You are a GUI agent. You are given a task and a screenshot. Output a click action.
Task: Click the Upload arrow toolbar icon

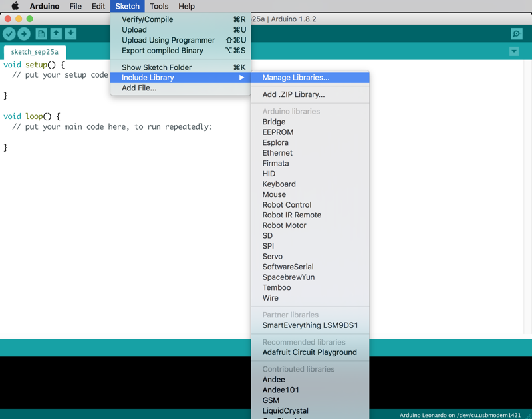coord(24,34)
